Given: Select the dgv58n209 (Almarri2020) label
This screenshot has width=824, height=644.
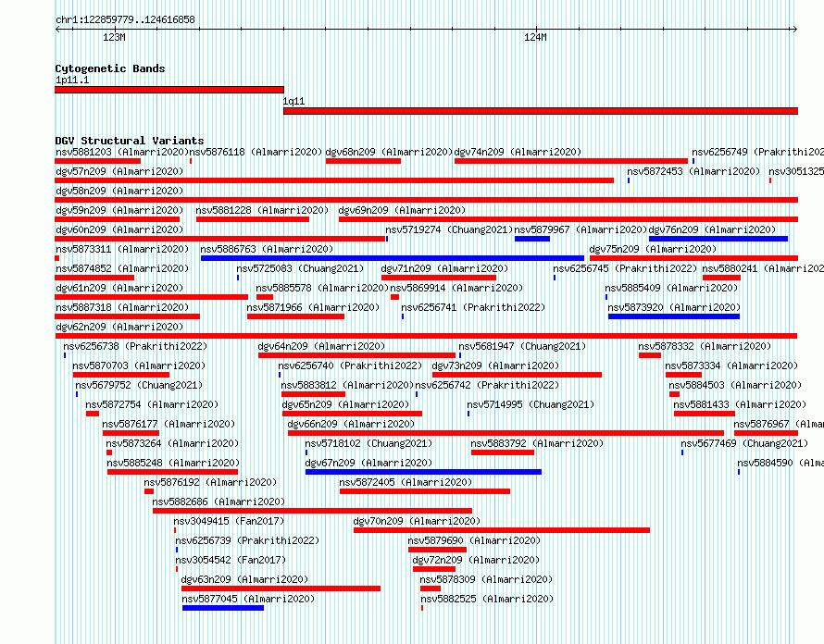Looking at the screenshot, I should (x=119, y=191).
